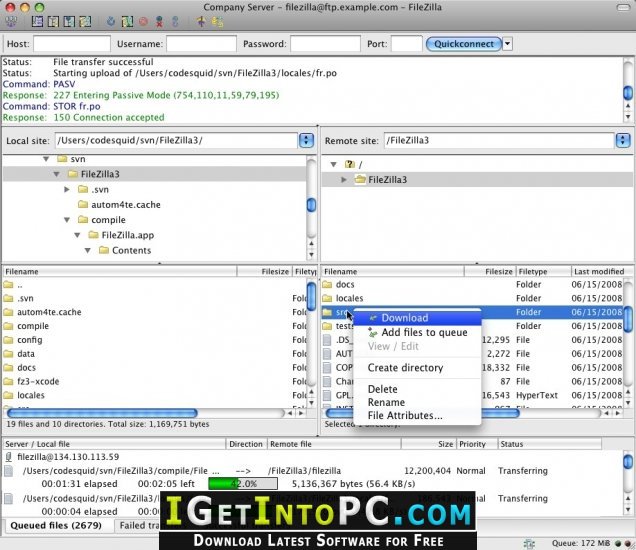Collapse the Contents tree node
The width and height of the screenshot is (636, 550).
[x=88, y=251]
